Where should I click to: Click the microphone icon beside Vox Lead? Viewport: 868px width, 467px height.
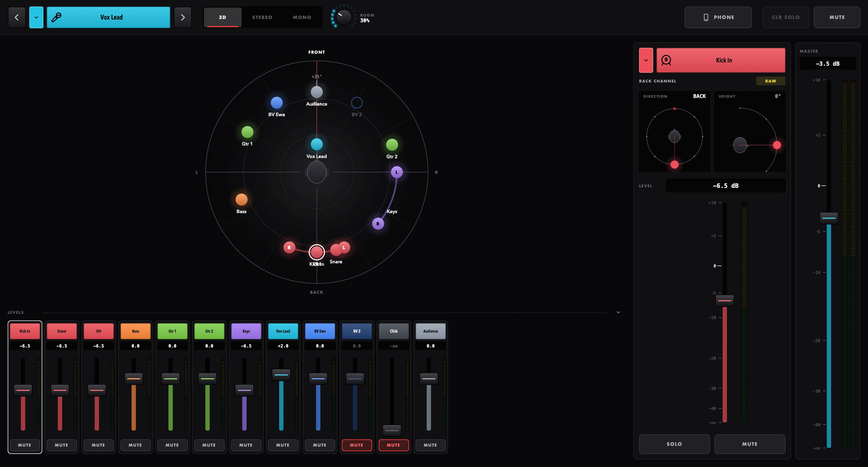pos(56,17)
